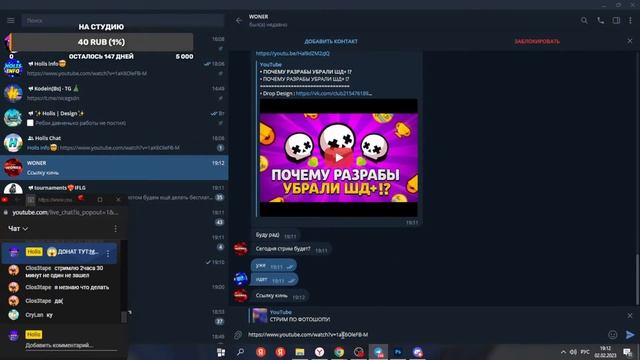The image size is (640, 360).
Task: Open the Holls | Design channel
Action: pyautogui.click(x=114, y=118)
